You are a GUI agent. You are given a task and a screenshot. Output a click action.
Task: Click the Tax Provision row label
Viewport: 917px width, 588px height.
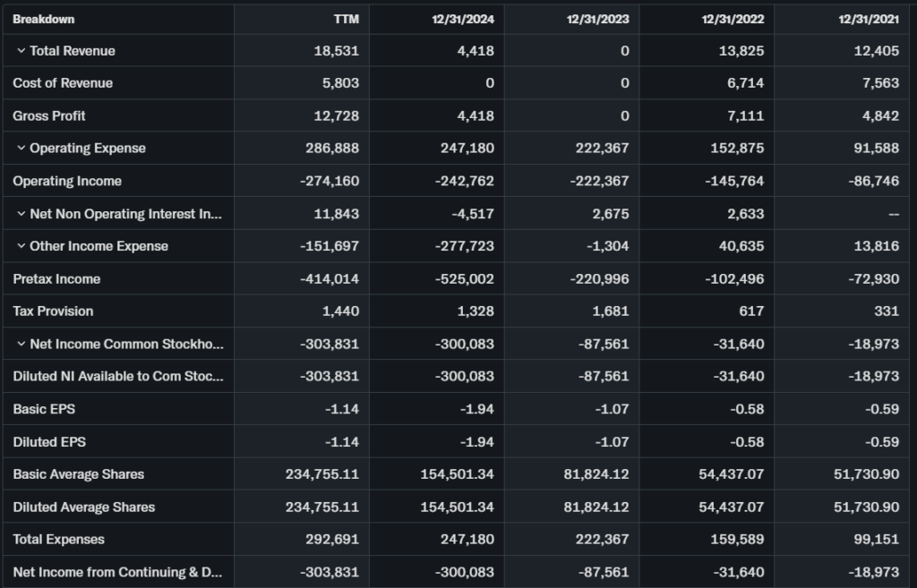coord(53,311)
